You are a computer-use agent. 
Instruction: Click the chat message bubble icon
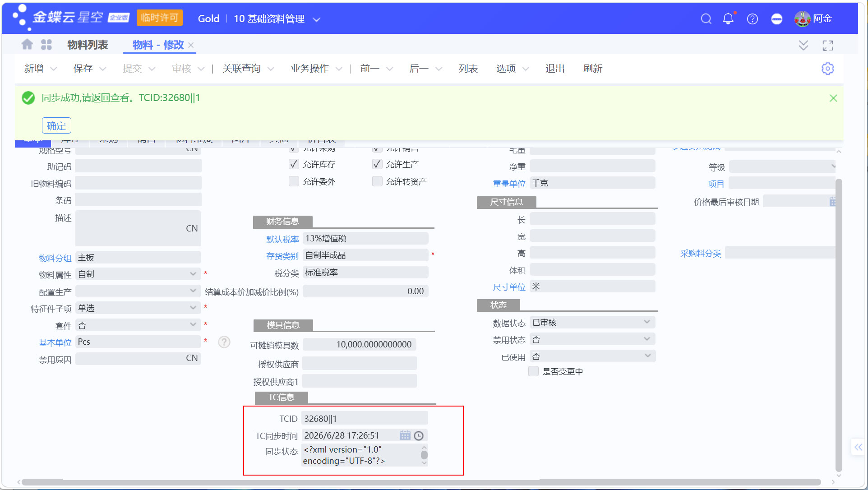coord(777,18)
